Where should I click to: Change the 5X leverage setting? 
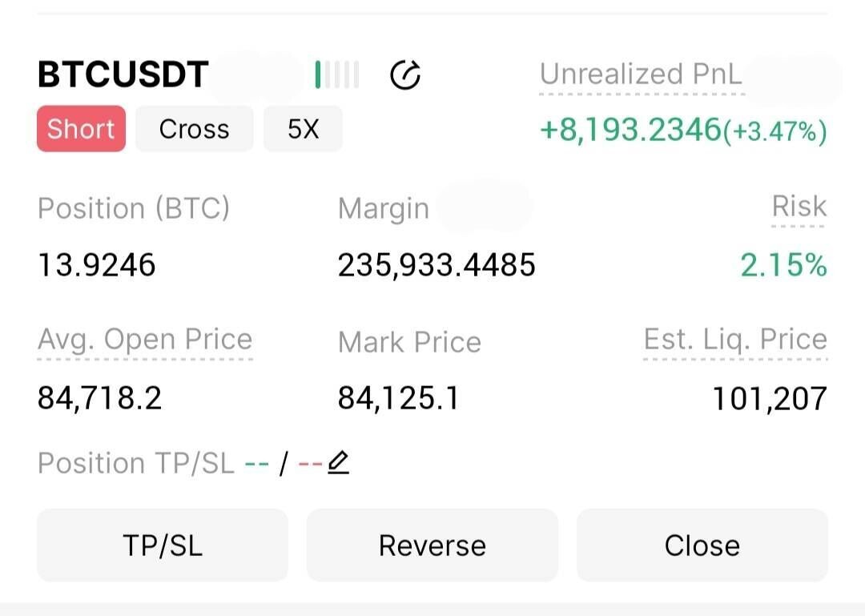(303, 129)
